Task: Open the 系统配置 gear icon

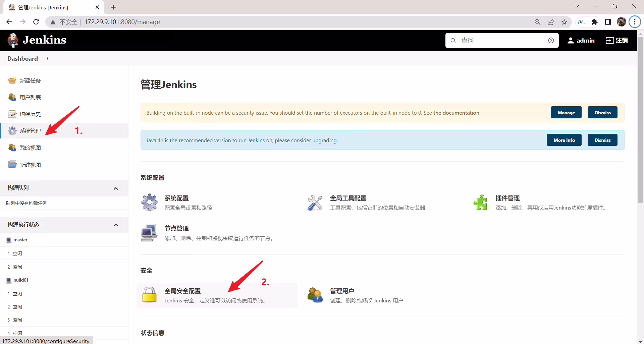Action: tap(149, 202)
